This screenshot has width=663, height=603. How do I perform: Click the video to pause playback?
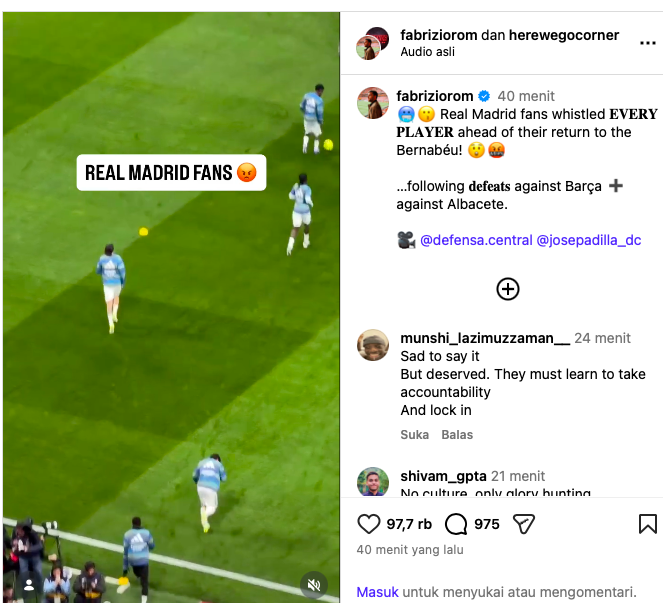click(171, 307)
